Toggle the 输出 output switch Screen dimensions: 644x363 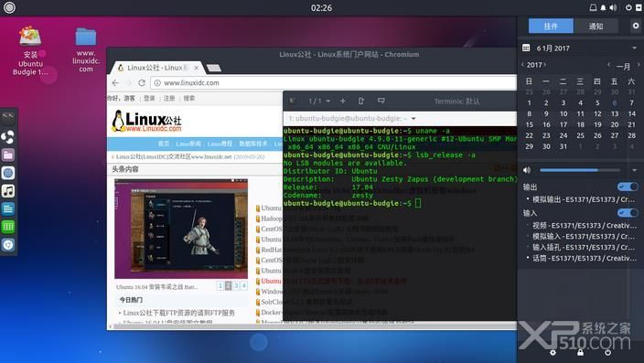[x=628, y=187]
